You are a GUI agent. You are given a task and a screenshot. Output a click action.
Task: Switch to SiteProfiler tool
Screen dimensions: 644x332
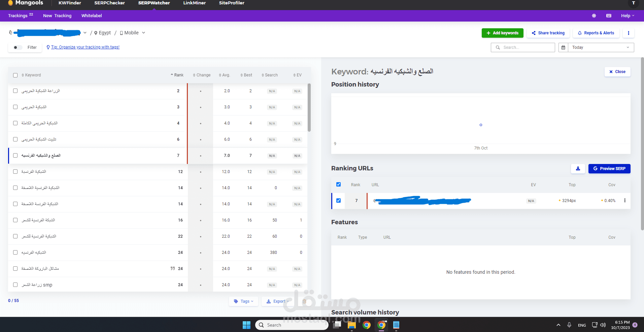pos(232,3)
